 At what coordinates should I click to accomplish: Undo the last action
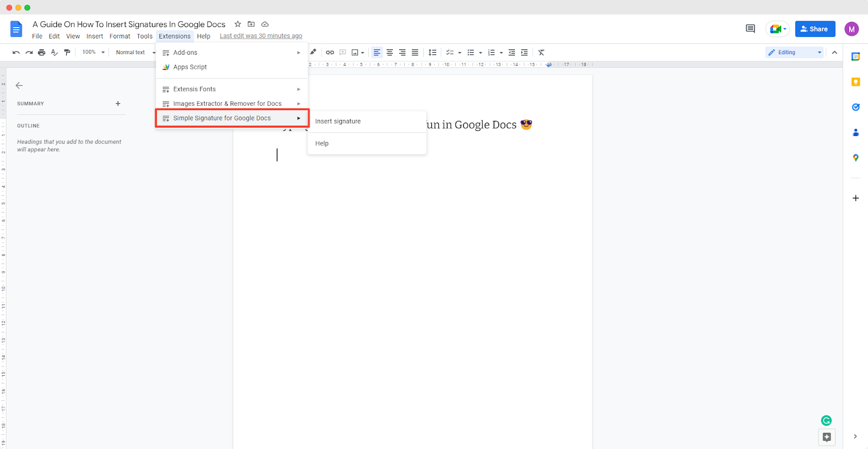pyautogui.click(x=16, y=53)
